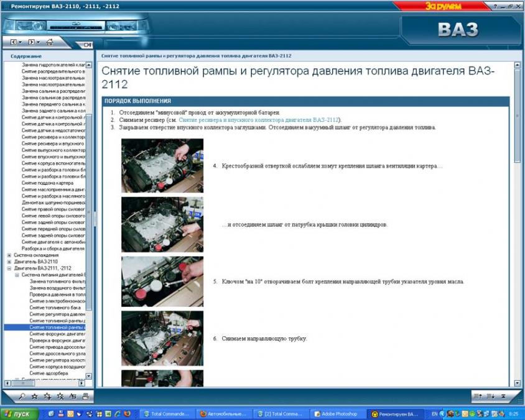Switch to the [2] Total Commander taskbar button
525x420 pixels.
click(280, 414)
